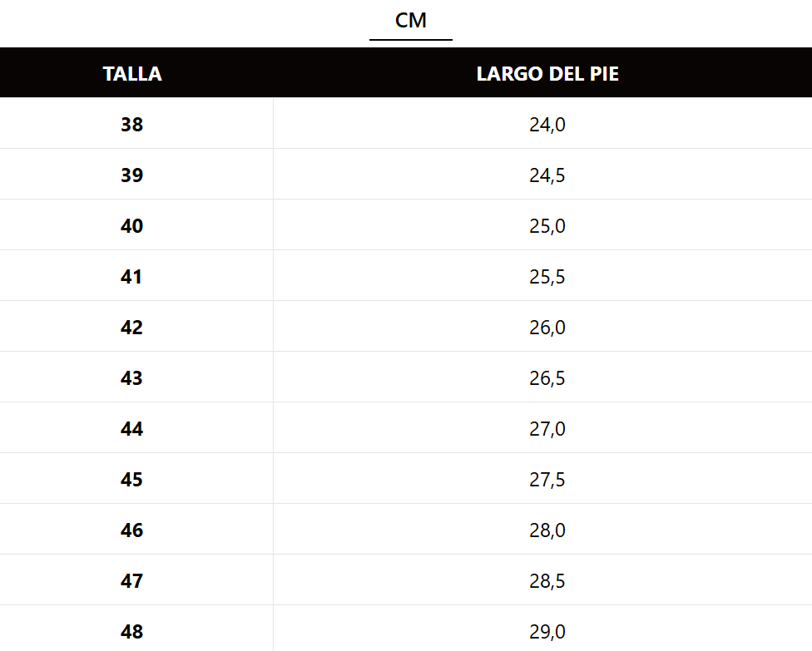Screen dimensions: 812x651
Task: Select size 38 in the table
Action: coord(131,125)
